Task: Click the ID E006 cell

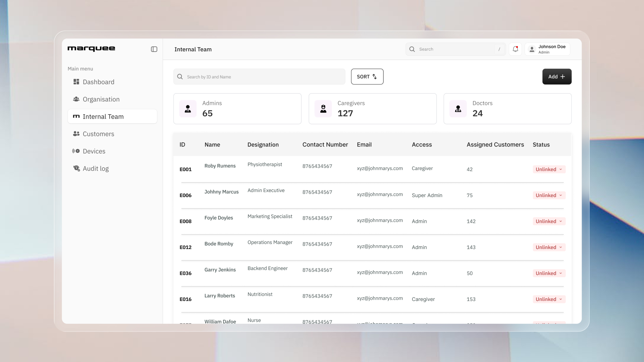Action: (185, 195)
